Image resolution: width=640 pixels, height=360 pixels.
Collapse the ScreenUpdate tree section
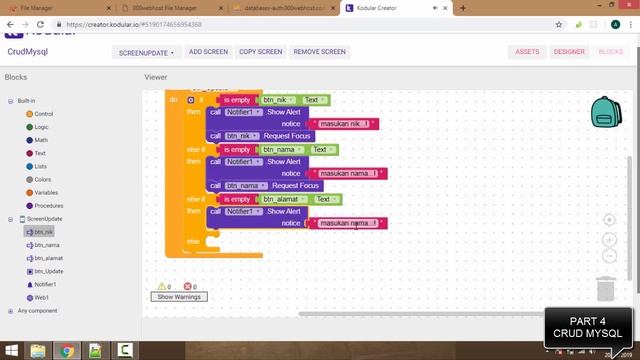[x=11, y=219]
